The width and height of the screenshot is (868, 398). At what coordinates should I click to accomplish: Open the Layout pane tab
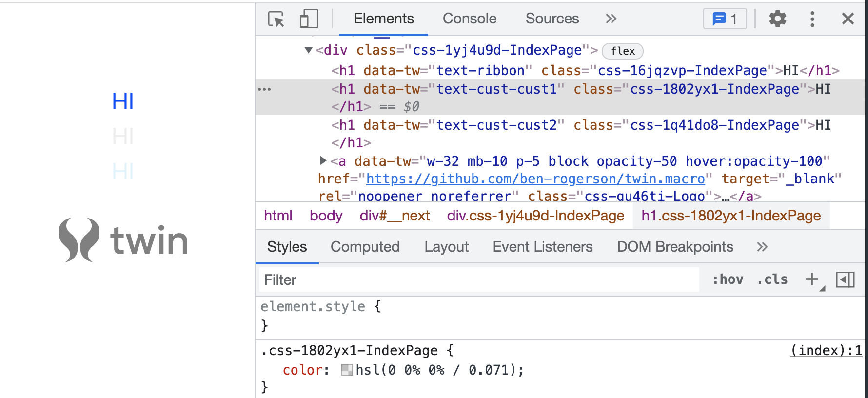[x=446, y=247]
